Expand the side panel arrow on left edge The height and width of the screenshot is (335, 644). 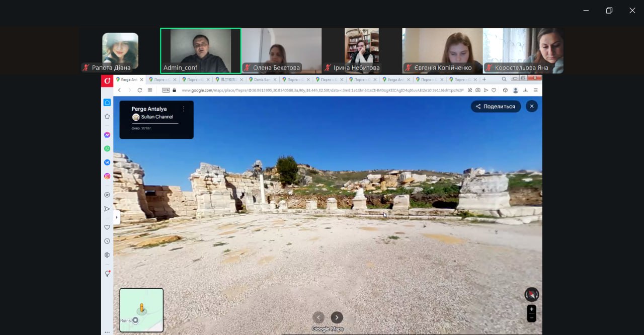click(116, 217)
